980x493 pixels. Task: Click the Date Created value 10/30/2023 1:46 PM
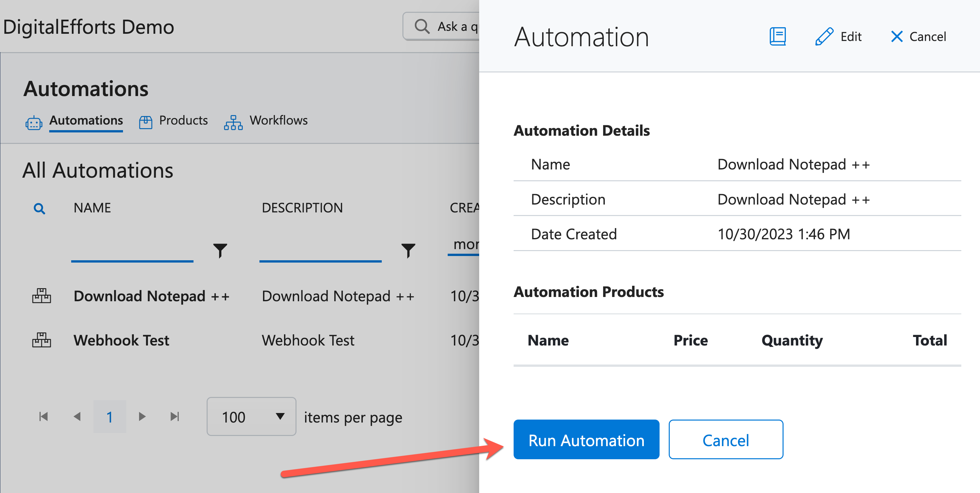pyautogui.click(x=784, y=234)
